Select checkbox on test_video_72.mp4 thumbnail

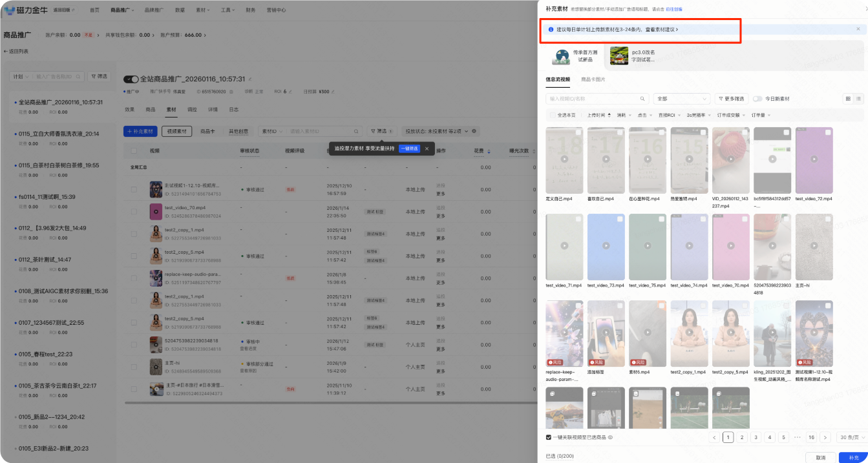tap(827, 132)
